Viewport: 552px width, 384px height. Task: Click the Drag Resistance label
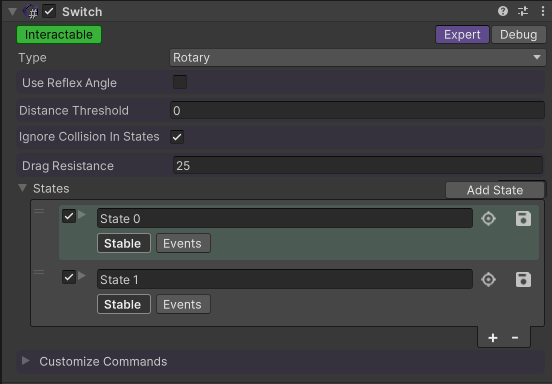[68, 166]
